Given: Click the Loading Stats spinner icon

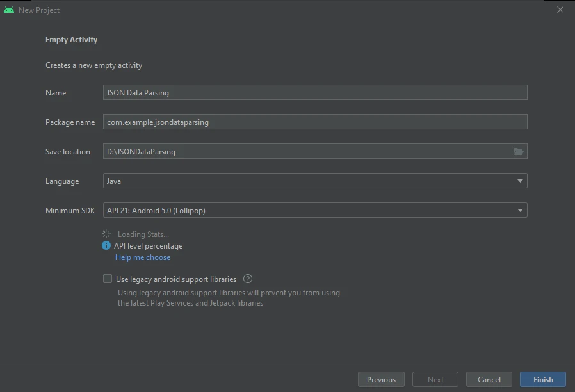Looking at the screenshot, I should pyautogui.click(x=106, y=234).
